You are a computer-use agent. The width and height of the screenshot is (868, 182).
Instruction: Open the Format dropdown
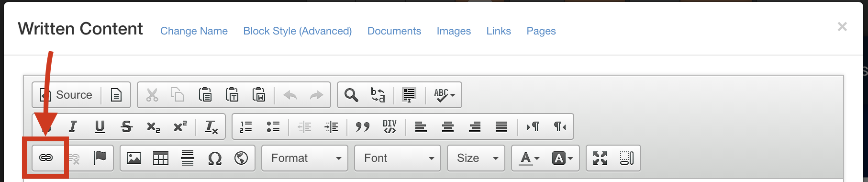(305, 158)
